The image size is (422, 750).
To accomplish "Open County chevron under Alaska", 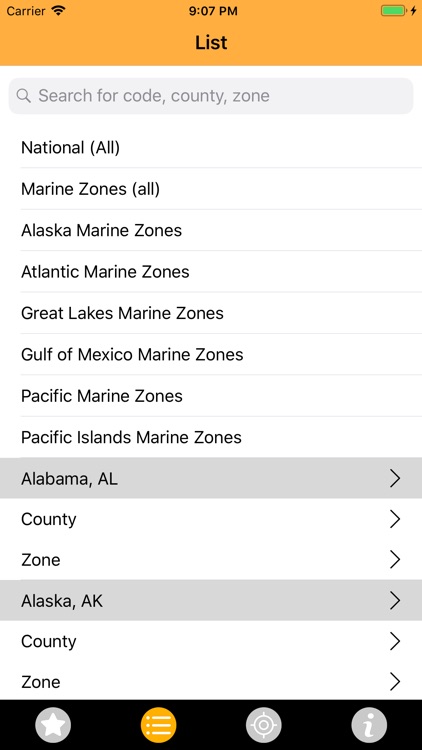I will [x=395, y=641].
